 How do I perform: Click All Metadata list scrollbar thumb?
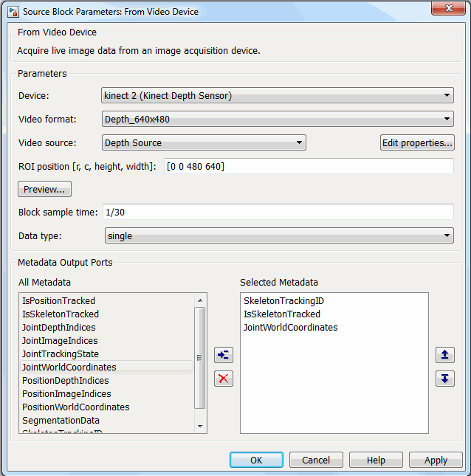(199, 358)
